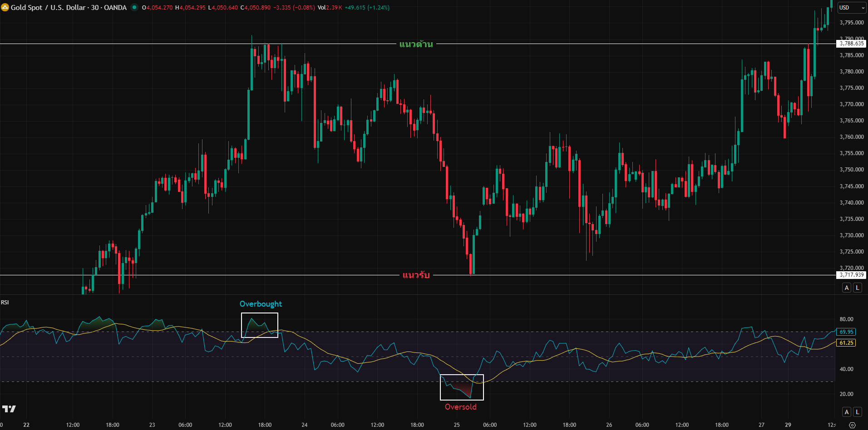Select the RSI value label 69.95
Viewport: 868px width, 430px height.
(x=846, y=332)
